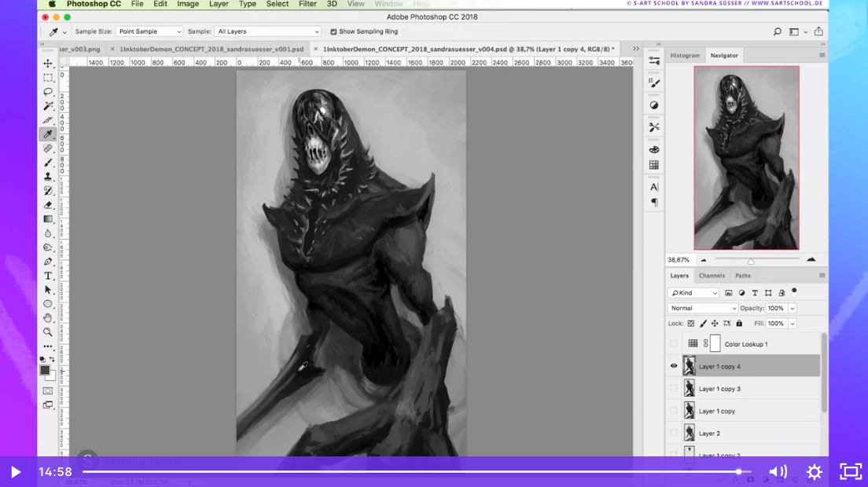Select the Rectangular Marquee tool
This screenshot has width=868, height=487.
[x=48, y=78]
